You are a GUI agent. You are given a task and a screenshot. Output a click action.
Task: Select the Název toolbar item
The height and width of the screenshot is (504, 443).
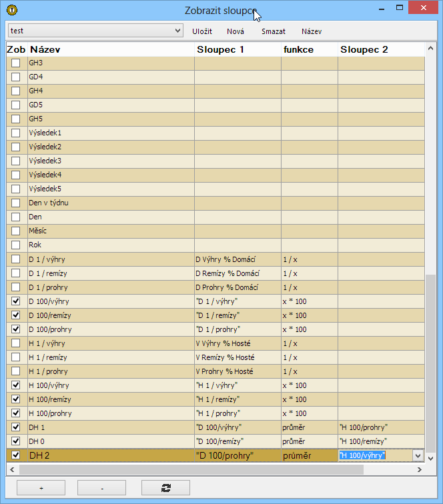(311, 31)
